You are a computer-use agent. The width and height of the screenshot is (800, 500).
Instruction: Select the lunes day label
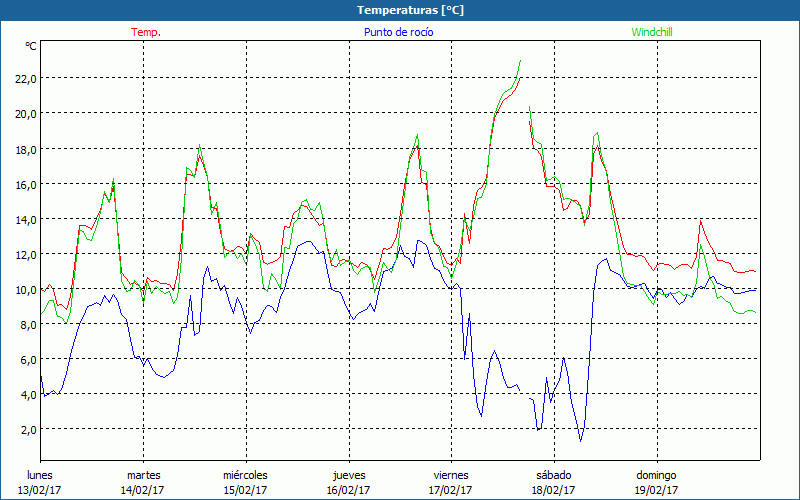click(x=40, y=474)
